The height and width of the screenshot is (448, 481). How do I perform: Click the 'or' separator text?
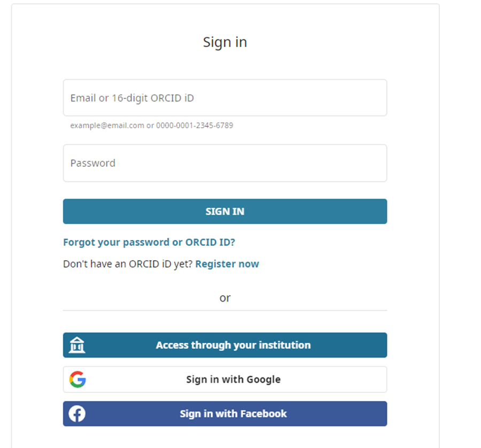click(225, 298)
